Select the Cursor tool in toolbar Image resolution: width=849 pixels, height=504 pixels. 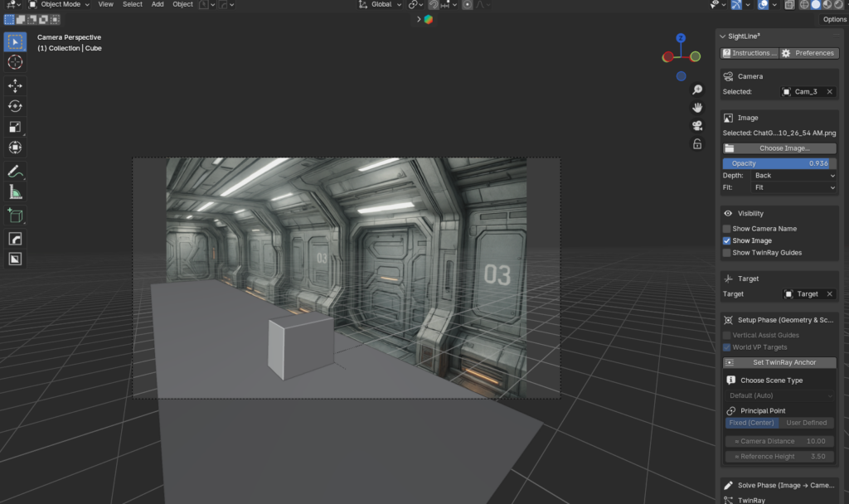point(15,62)
